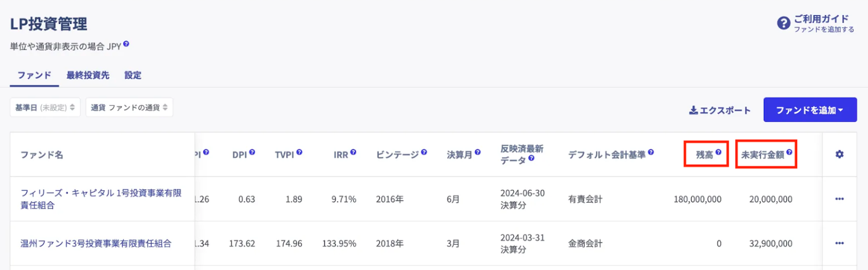Click help icon beside ビンテージ header
Image resolution: width=868 pixels, height=270 pixels.
click(424, 152)
